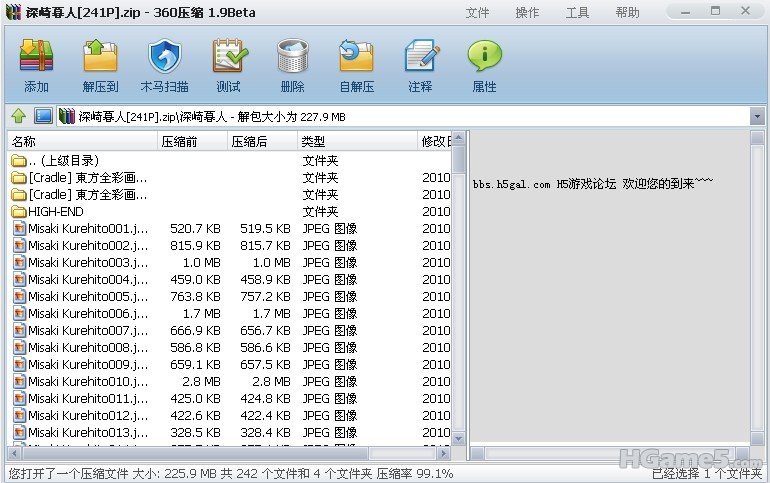
Task: Select the parent directory (上级目录) folder icon
Action: click(x=19, y=161)
